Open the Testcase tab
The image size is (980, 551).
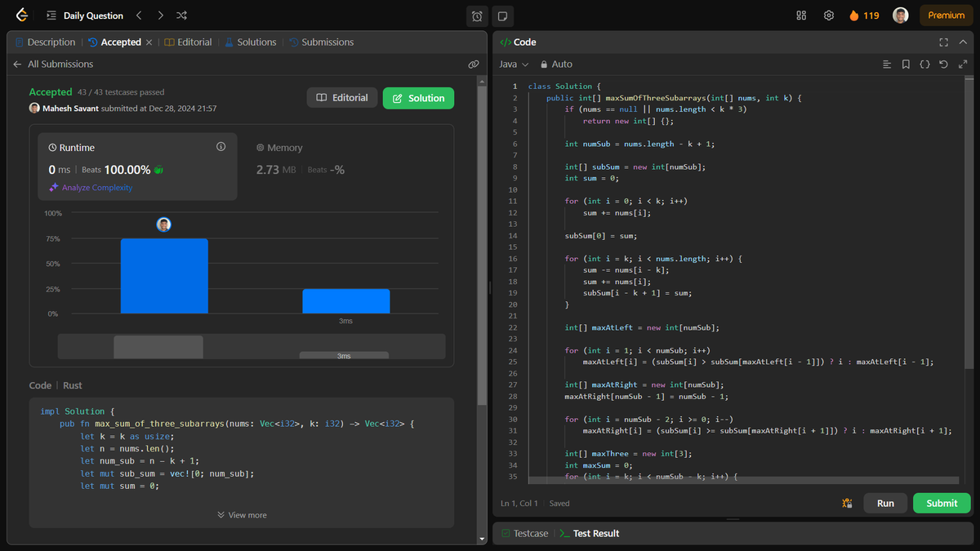524,533
